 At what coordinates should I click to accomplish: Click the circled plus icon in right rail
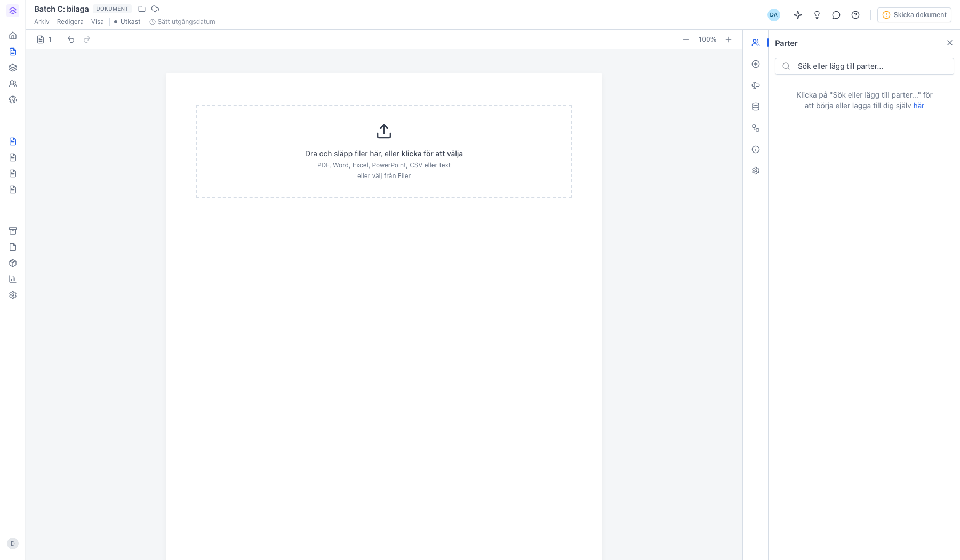[756, 64]
